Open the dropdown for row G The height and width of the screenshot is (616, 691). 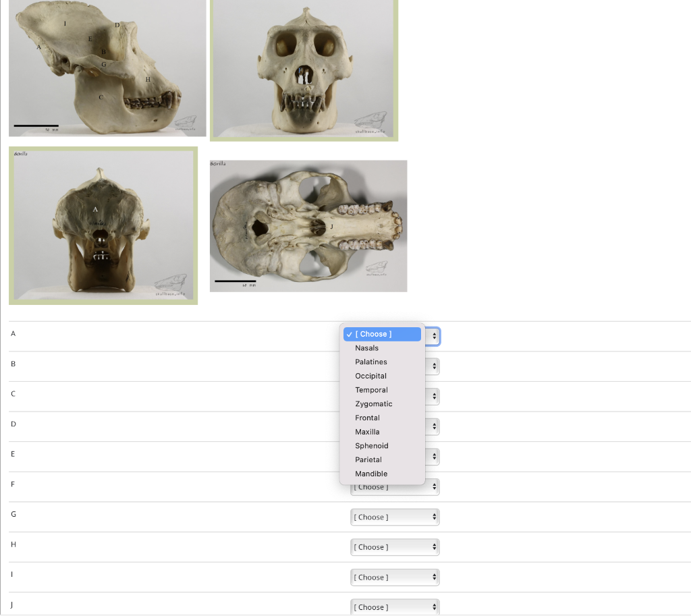click(x=395, y=517)
